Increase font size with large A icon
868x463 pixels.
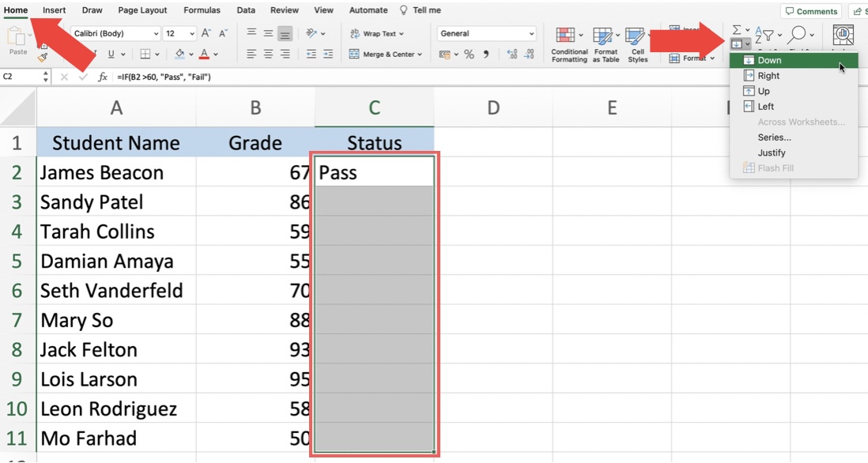[x=206, y=33]
